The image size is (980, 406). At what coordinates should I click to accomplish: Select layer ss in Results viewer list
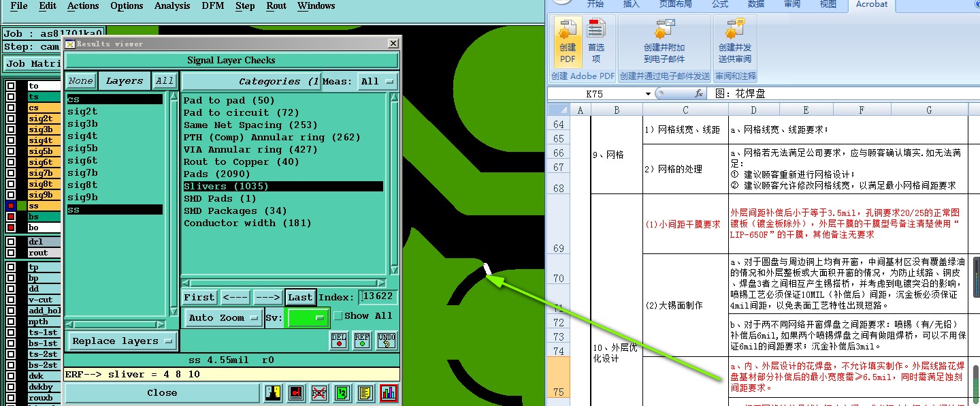(114, 210)
